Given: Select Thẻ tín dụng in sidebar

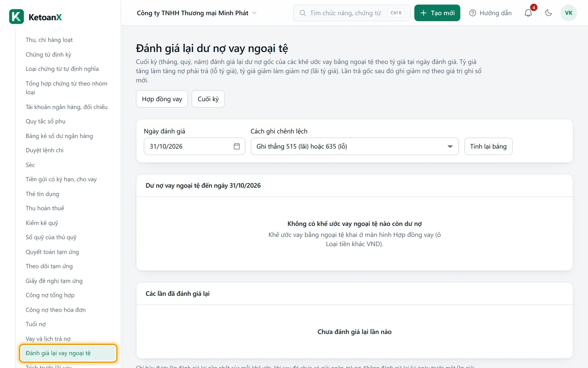Looking at the screenshot, I should pyautogui.click(x=42, y=194).
